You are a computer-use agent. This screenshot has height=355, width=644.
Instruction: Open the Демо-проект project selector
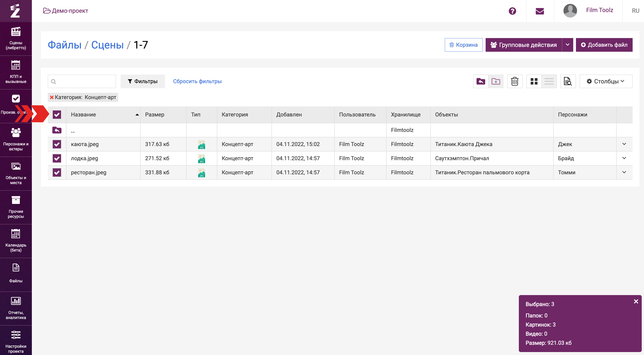pos(66,11)
